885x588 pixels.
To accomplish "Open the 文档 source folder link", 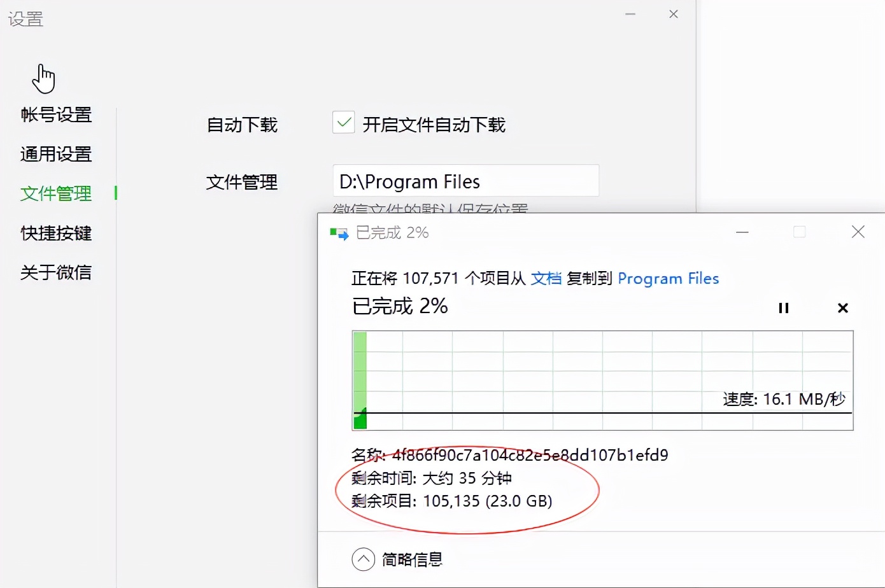I will (545, 278).
